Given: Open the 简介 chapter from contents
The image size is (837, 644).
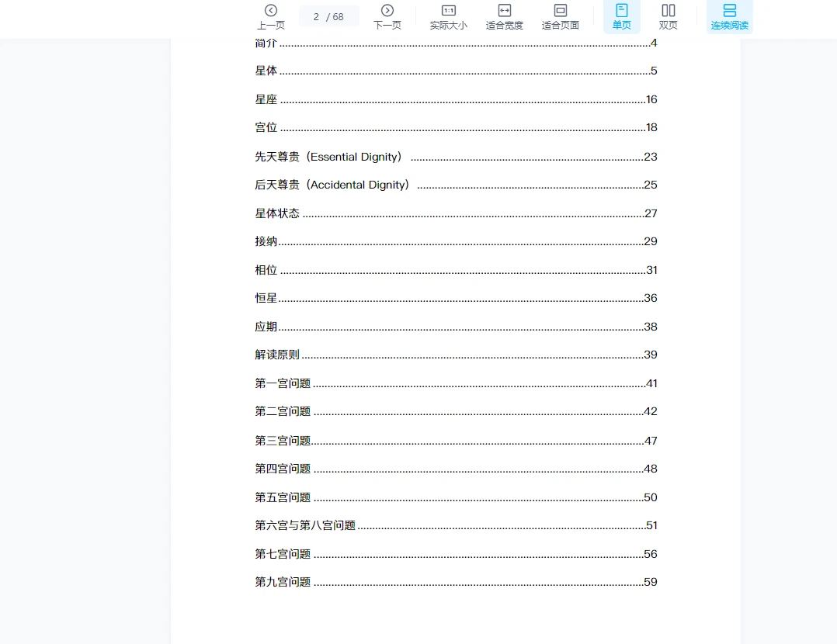Looking at the screenshot, I should [x=266, y=43].
